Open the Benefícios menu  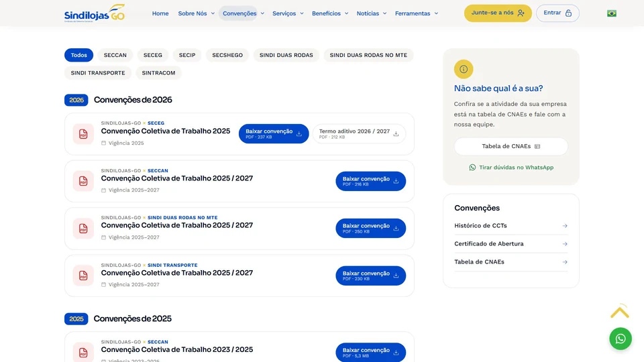tap(326, 13)
